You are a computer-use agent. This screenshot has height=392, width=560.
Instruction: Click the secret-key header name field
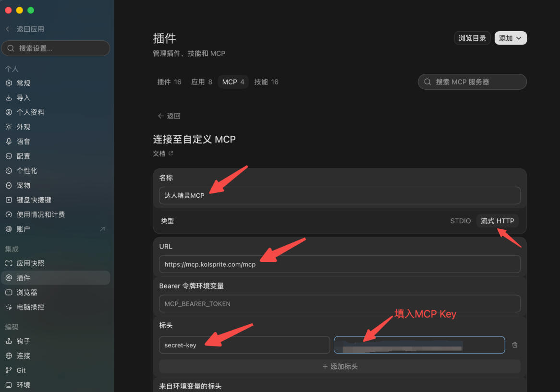[244, 345]
